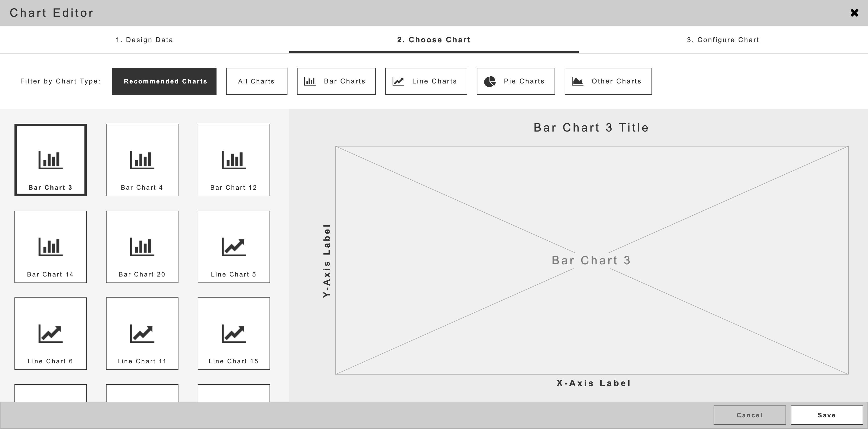Image resolution: width=868 pixels, height=429 pixels.
Task: Choose the Line Chart 11 trend icon
Action: (142, 334)
